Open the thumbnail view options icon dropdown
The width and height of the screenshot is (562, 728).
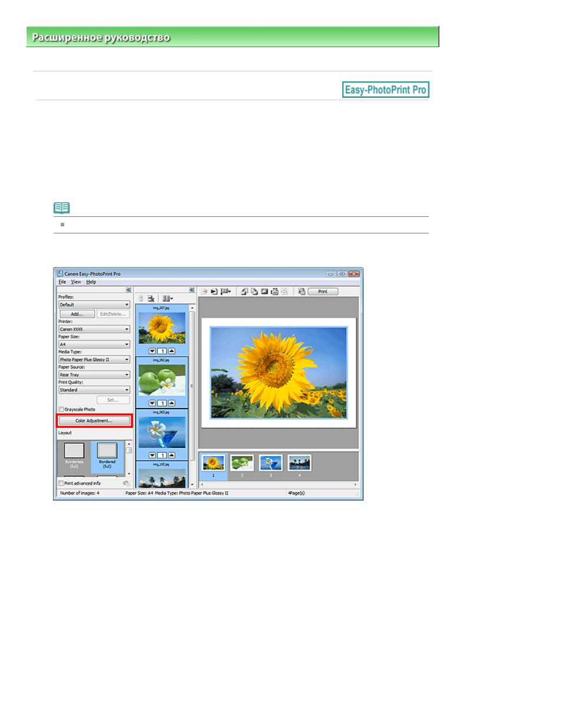tap(167, 299)
